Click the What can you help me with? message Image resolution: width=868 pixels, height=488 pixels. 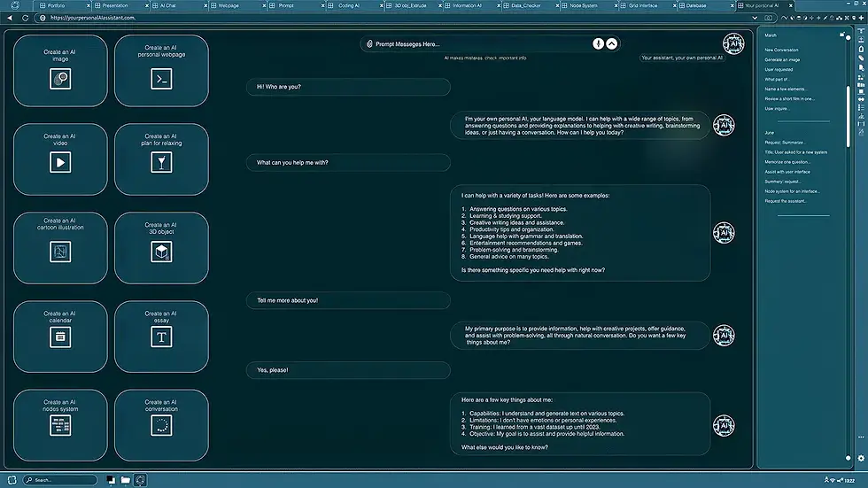click(348, 163)
